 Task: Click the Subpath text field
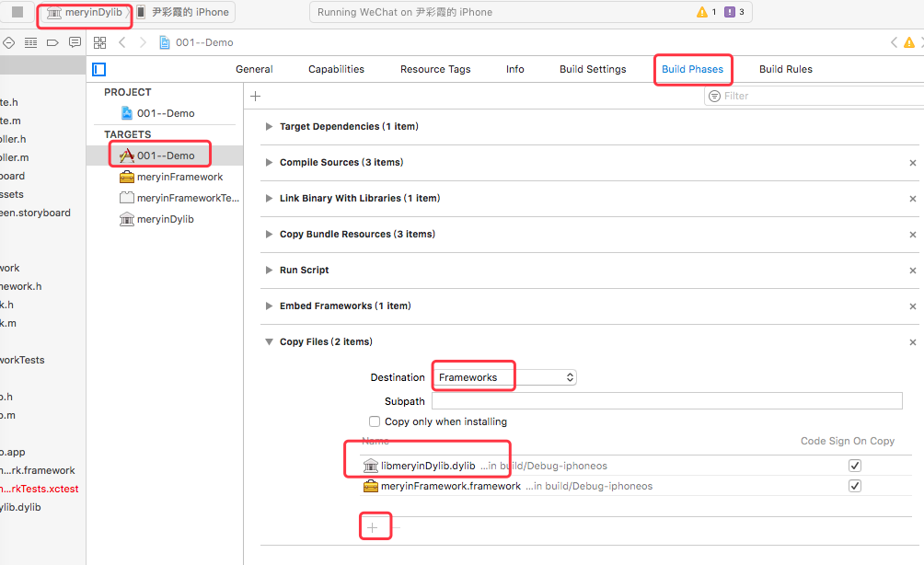coord(667,400)
